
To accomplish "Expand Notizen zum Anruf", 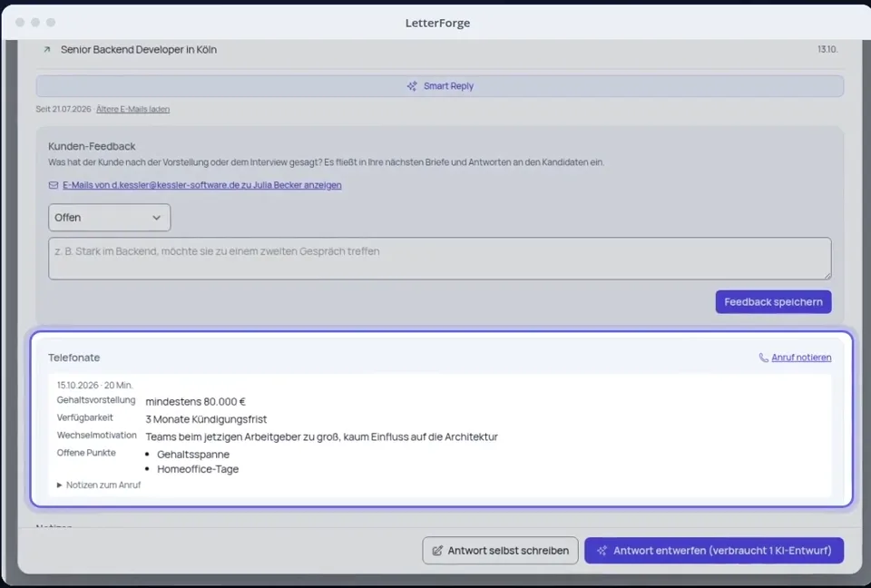I will 99,485.
